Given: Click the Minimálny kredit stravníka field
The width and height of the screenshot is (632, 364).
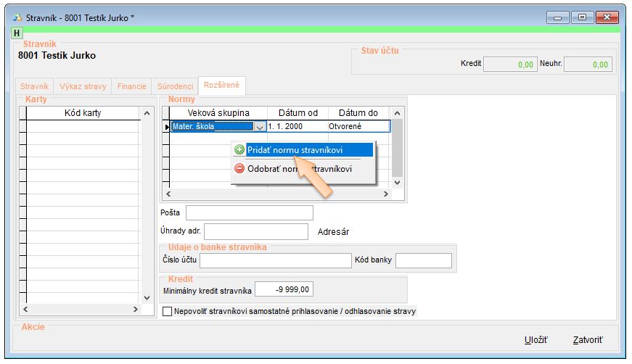Looking at the screenshot, I should click(x=284, y=289).
